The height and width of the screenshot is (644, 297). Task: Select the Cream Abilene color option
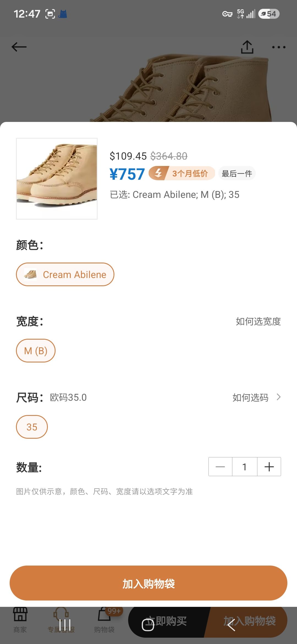click(x=65, y=274)
